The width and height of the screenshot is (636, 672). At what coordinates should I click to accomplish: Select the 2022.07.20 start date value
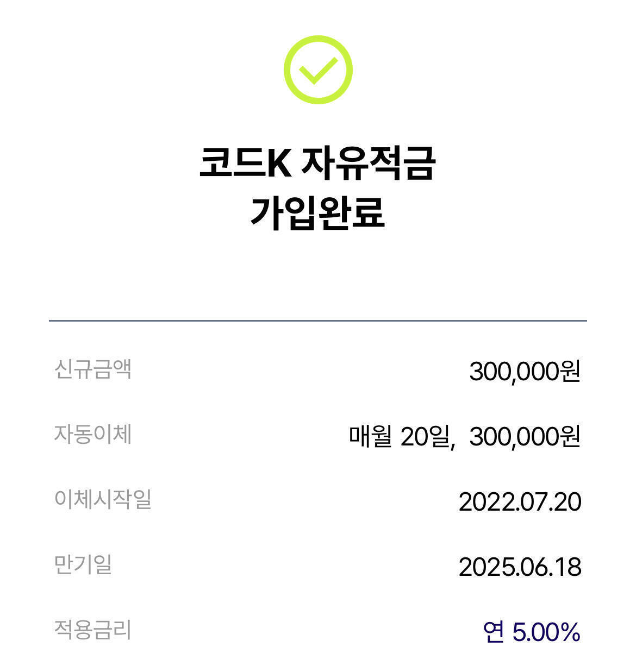coord(520,501)
